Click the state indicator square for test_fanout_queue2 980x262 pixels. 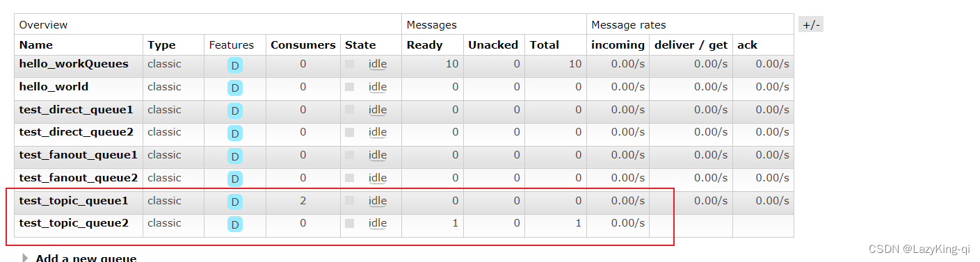[350, 178]
